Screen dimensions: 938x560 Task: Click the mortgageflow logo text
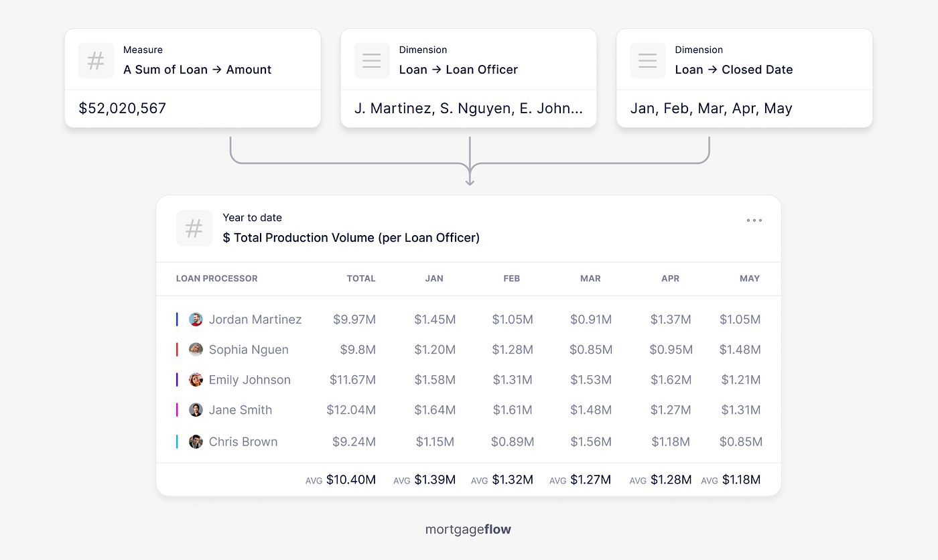(468, 529)
